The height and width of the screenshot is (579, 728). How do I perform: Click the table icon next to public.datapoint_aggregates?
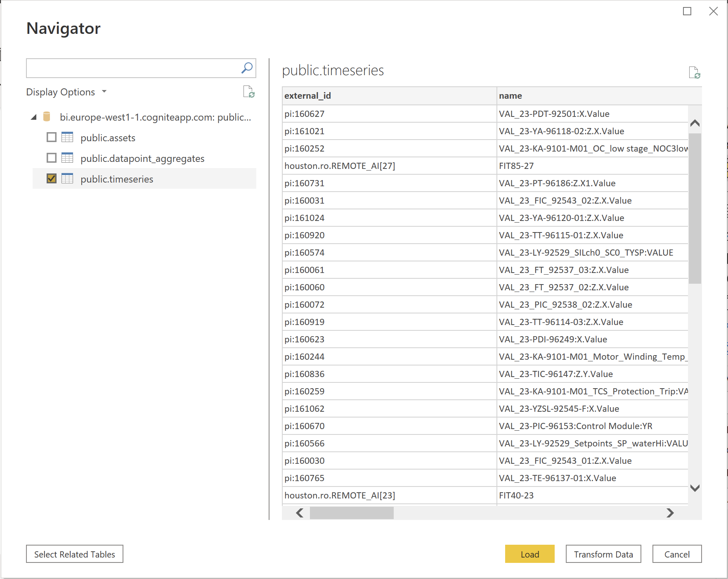click(x=67, y=158)
